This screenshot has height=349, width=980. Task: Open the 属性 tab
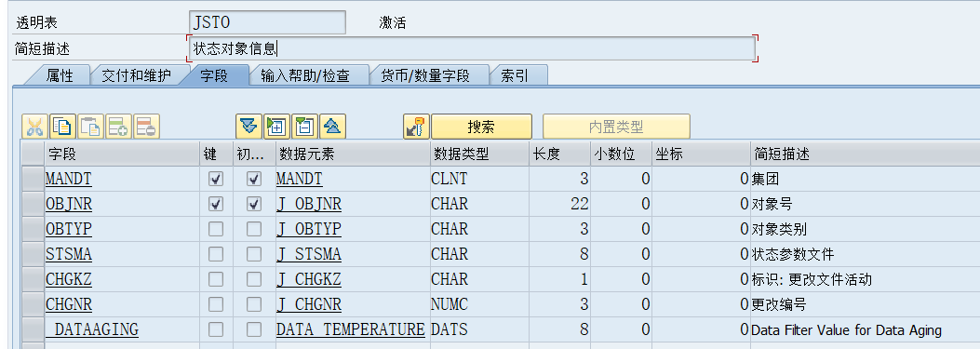tap(60, 75)
